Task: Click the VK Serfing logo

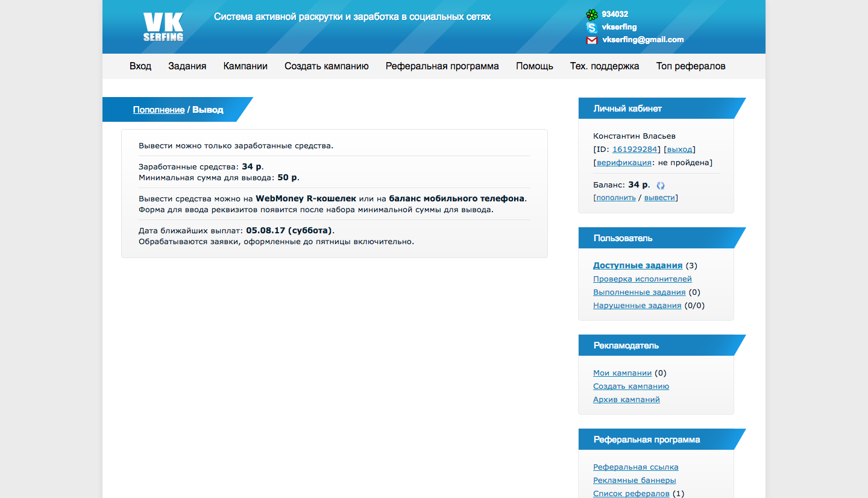Action: coord(163,27)
